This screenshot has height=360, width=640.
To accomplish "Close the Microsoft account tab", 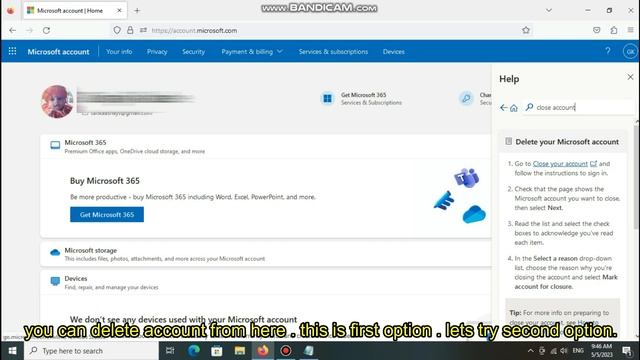I will (x=119, y=11).
